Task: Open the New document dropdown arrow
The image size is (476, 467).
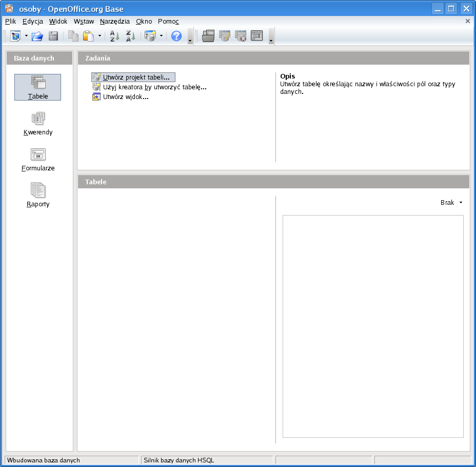Action: [x=26, y=36]
